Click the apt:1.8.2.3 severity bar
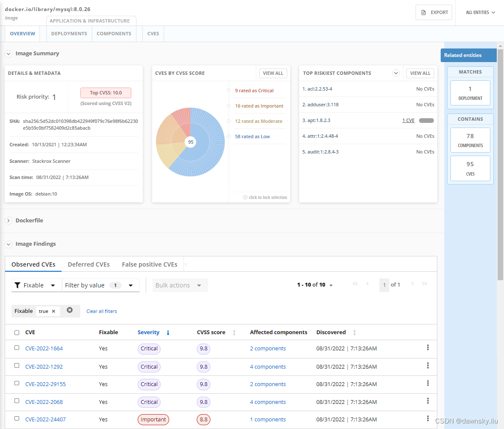The width and height of the screenshot is (504, 429). (426, 121)
